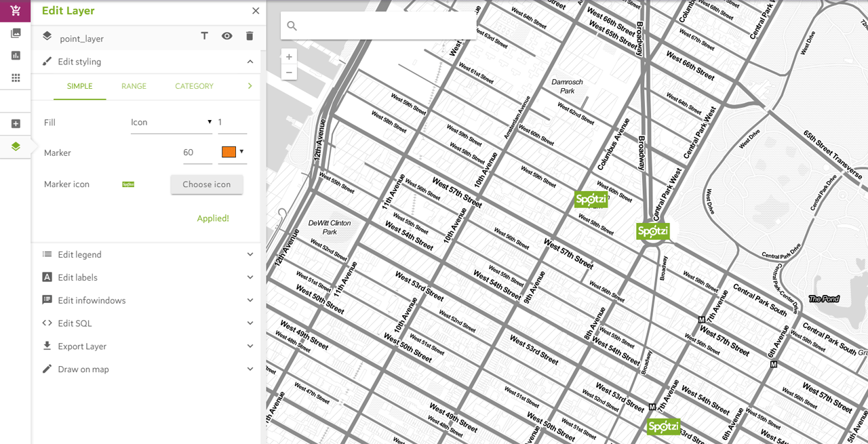Switch to the RANGE styling tab
The image size is (868, 444).
point(134,86)
